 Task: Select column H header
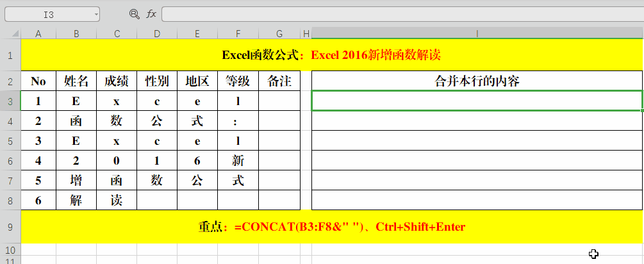306,34
